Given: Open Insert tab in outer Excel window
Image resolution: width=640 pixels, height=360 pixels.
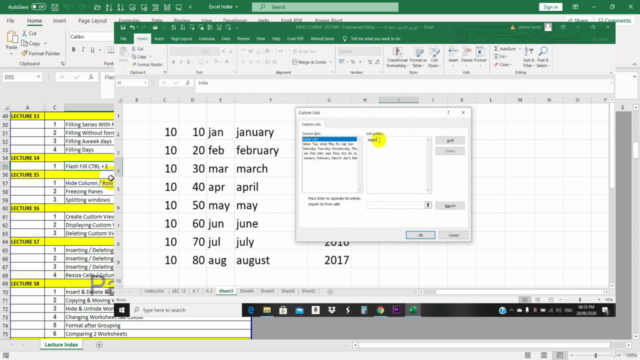Looking at the screenshot, I should point(59,20).
